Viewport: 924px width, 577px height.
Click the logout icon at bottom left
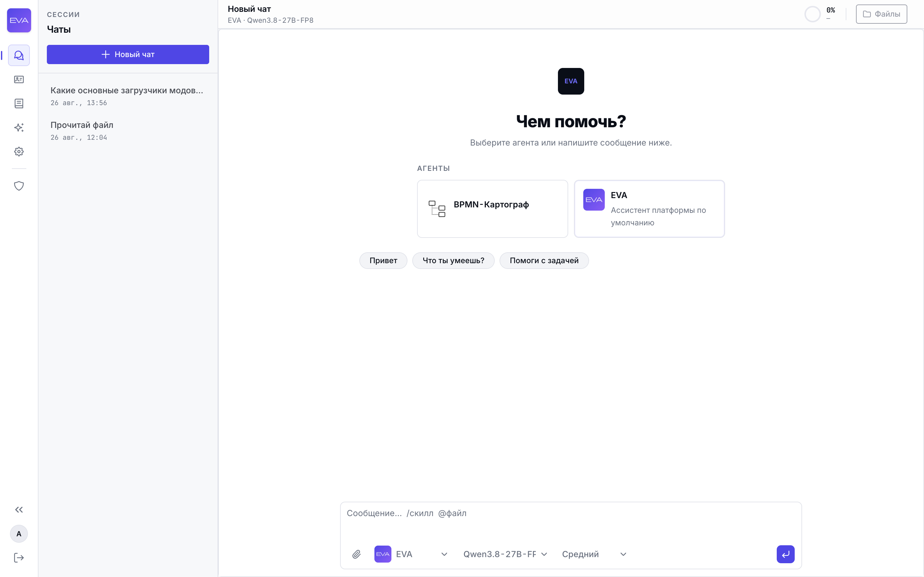pyautogui.click(x=19, y=558)
